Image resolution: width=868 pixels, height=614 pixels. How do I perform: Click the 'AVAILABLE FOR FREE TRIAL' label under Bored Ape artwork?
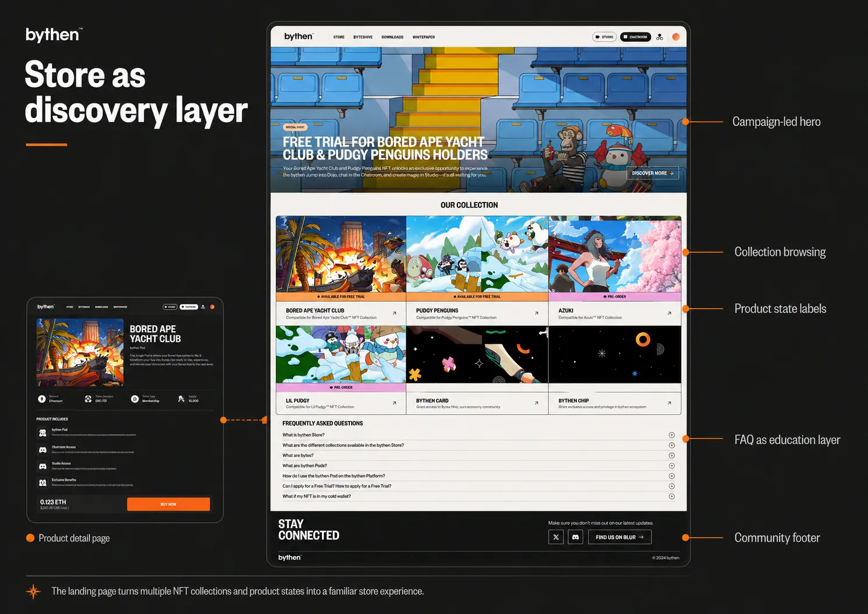coord(341,297)
